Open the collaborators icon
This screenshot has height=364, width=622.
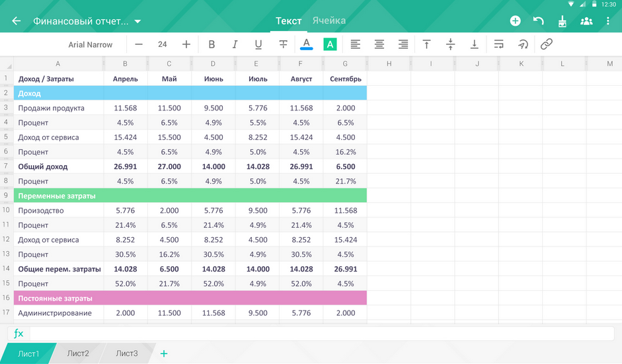pyautogui.click(x=586, y=21)
